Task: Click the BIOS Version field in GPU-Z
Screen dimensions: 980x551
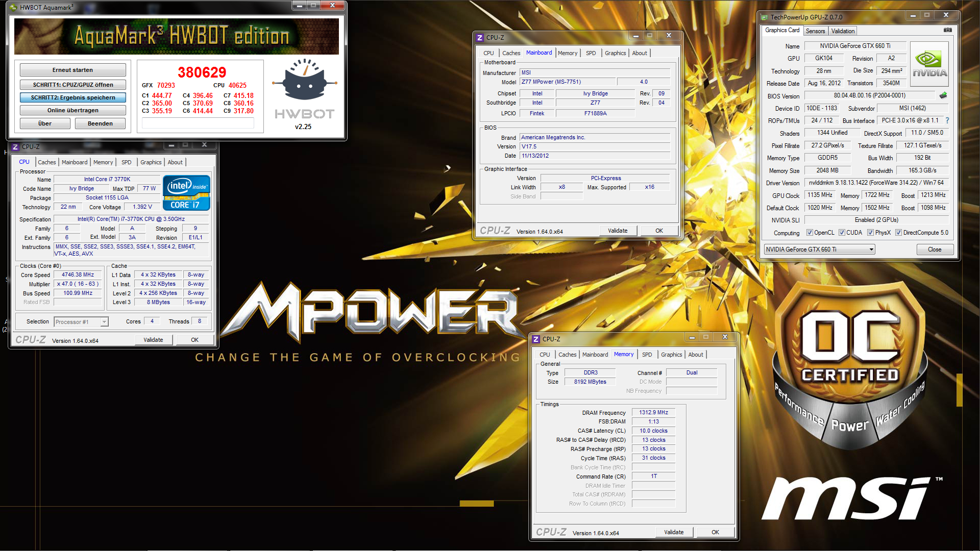Action: point(870,96)
